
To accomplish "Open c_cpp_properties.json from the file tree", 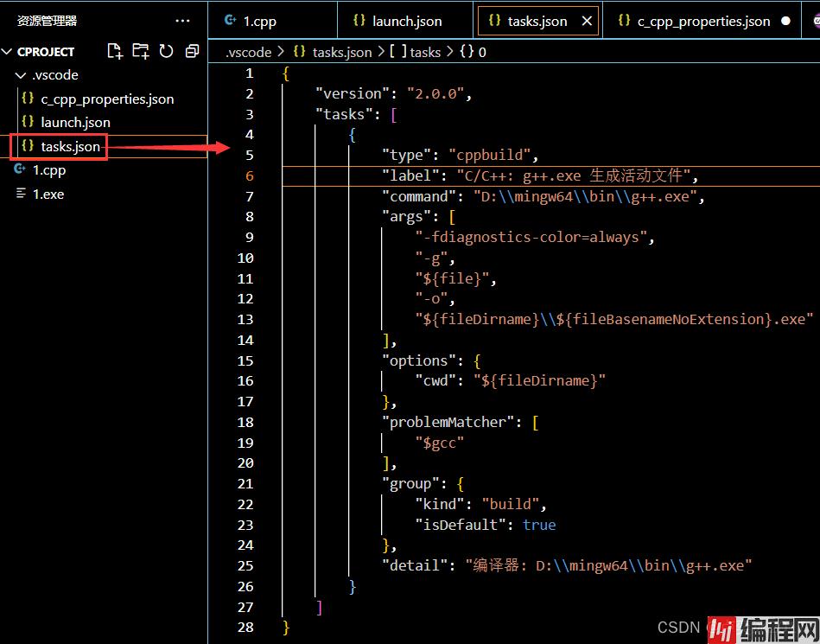I will click(107, 99).
